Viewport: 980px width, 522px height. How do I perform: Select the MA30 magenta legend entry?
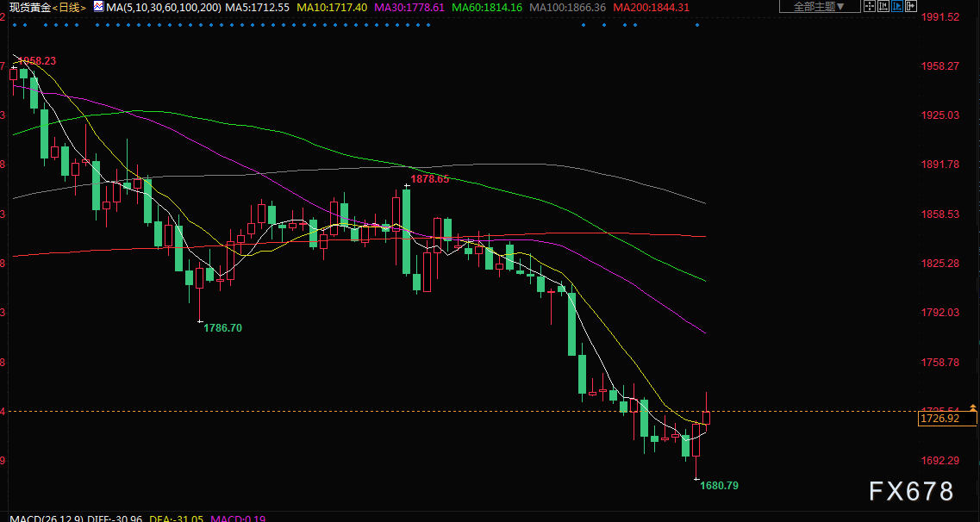(409, 8)
